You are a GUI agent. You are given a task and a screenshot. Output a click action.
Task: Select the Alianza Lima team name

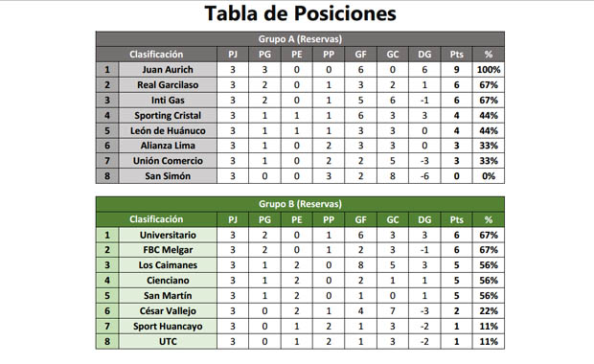coord(168,146)
